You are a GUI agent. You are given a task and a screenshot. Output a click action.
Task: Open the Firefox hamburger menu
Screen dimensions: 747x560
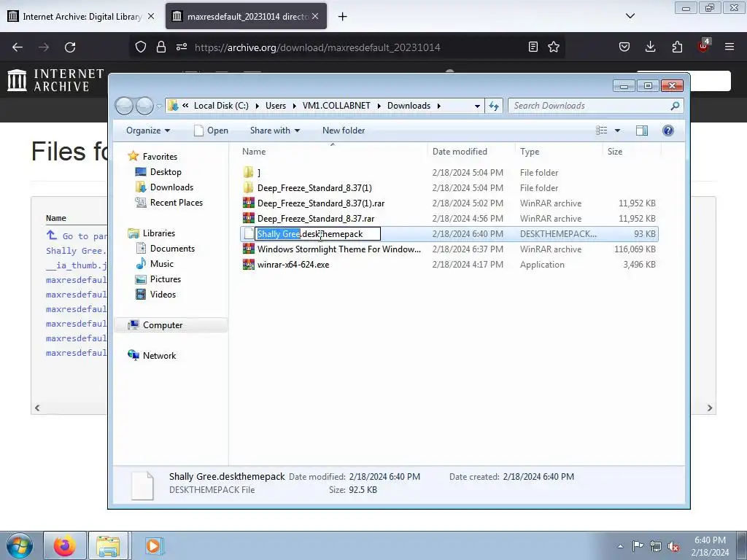tap(729, 47)
